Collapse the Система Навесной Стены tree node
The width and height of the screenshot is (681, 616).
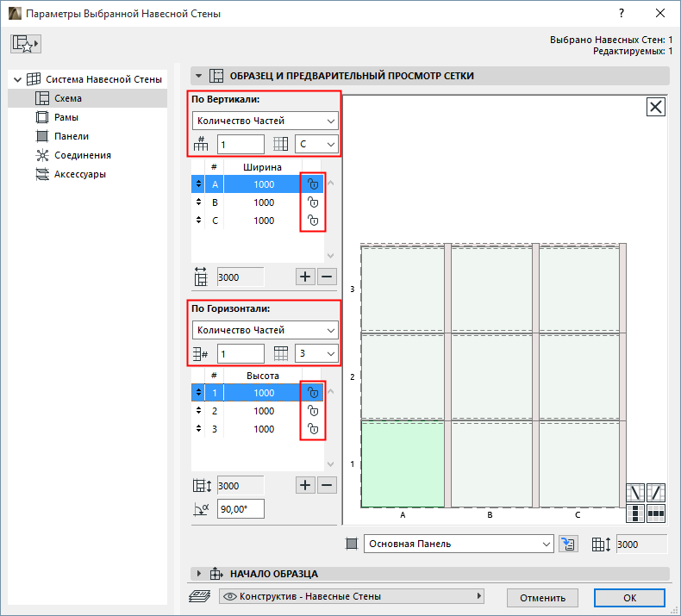pos(17,79)
